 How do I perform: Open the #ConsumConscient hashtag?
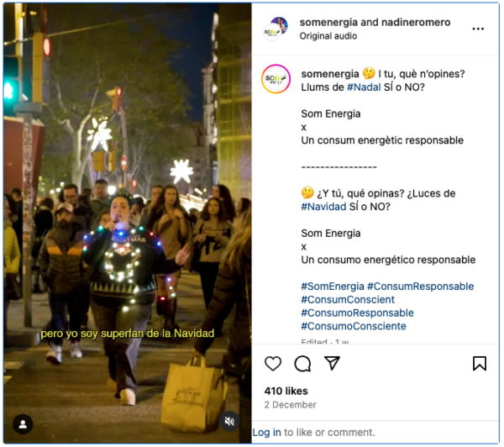348,299
